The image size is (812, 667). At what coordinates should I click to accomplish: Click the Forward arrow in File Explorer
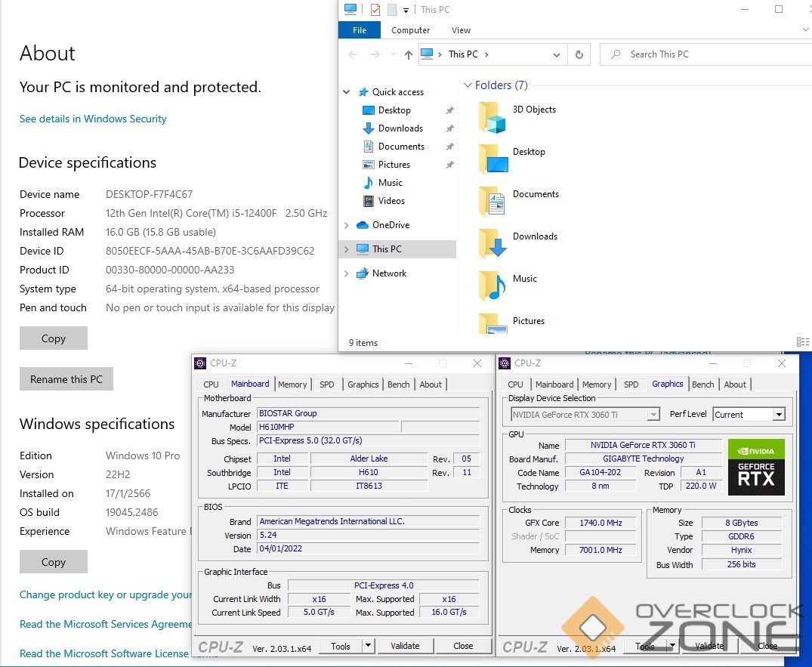pyautogui.click(x=375, y=54)
